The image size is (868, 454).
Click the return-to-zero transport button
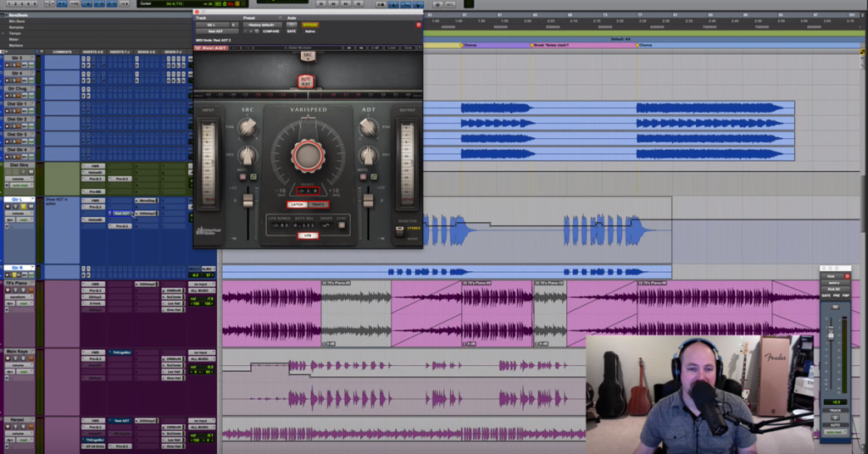pyautogui.click(x=321, y=4)
